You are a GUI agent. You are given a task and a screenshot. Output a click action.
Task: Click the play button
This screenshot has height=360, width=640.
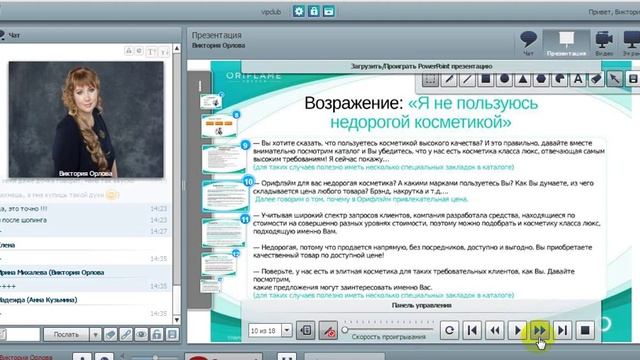pos(518,330)
